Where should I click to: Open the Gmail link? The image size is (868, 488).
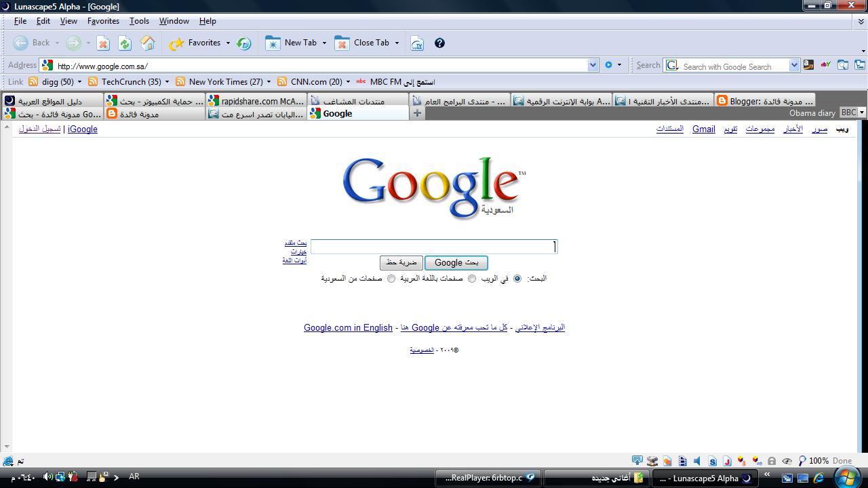click(704, 129)
